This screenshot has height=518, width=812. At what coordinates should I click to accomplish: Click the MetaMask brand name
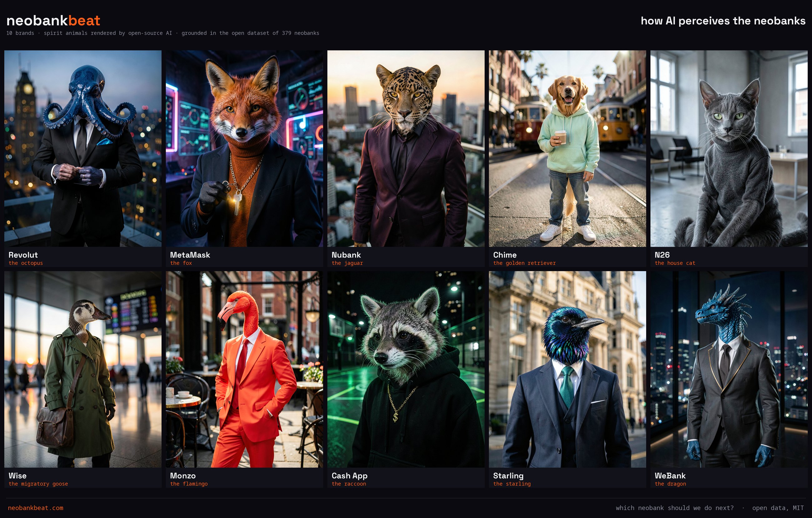click(190, 255)
